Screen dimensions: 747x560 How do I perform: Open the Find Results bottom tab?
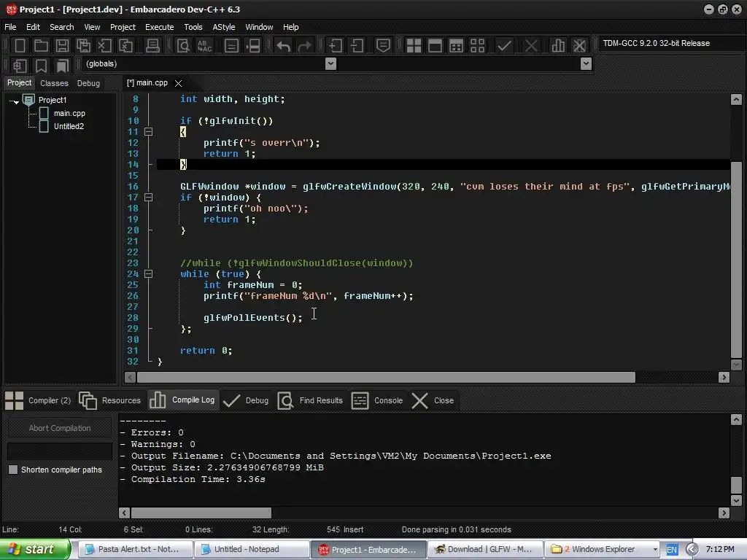[x=311, y=400]
